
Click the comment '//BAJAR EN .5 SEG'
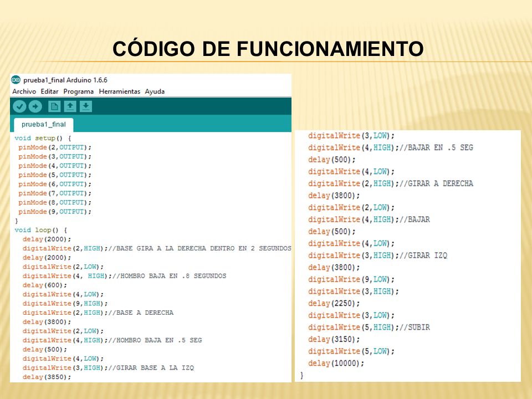click(x=436, y=147)
